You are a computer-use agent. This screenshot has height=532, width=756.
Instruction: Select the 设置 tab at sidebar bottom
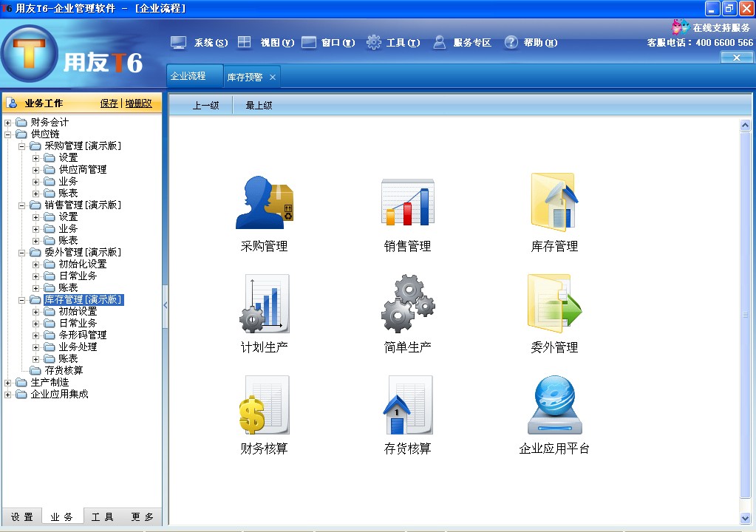click(x=21, y=517)
